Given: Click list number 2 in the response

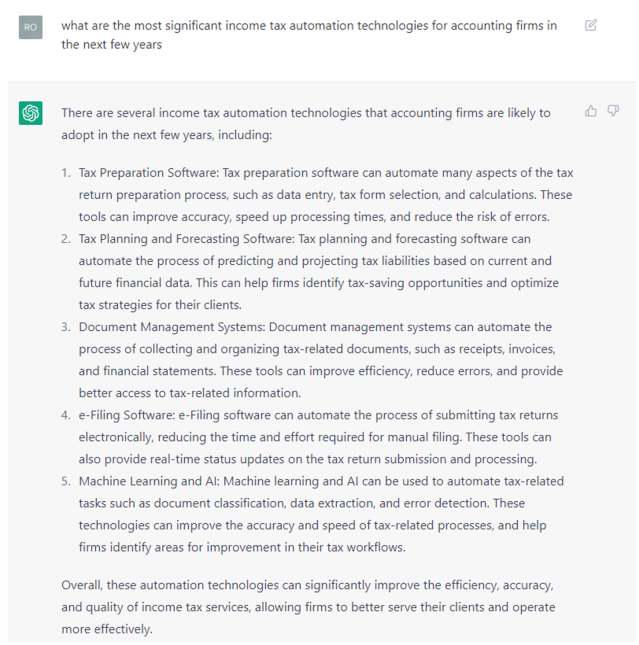Looking at the screenshot, I should click(x=65, y=239).
